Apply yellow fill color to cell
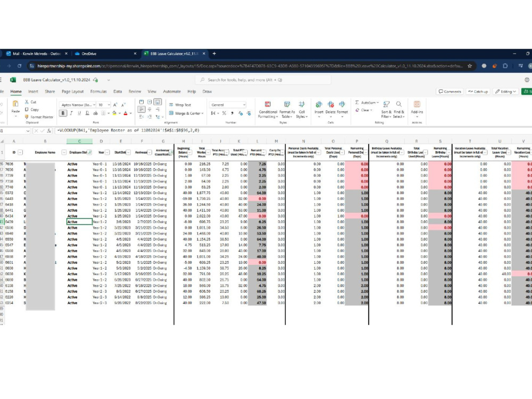 coord(114,113)
